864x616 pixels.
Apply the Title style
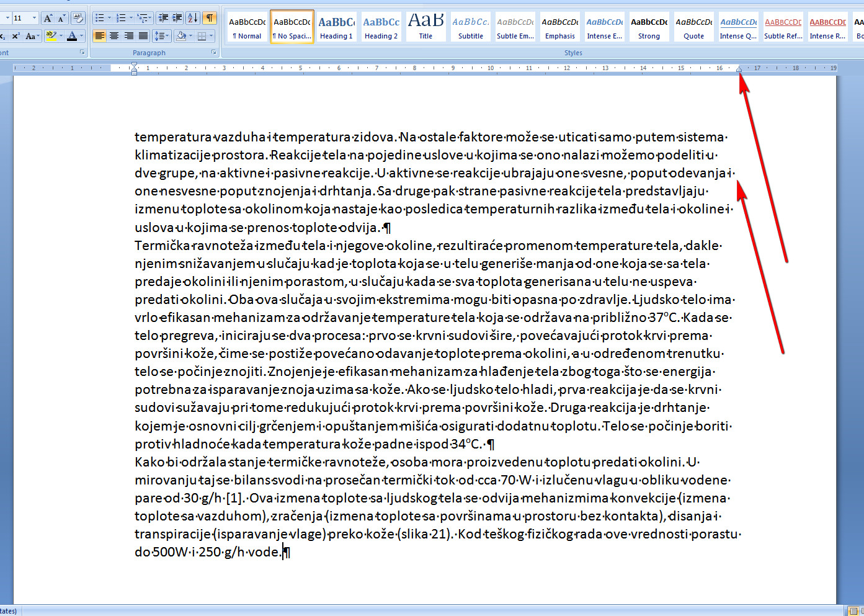pos(425,27)
